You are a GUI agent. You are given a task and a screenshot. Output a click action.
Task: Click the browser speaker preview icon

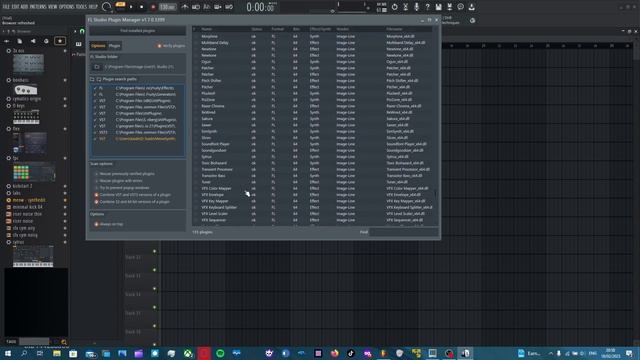(x=33, y=41)
